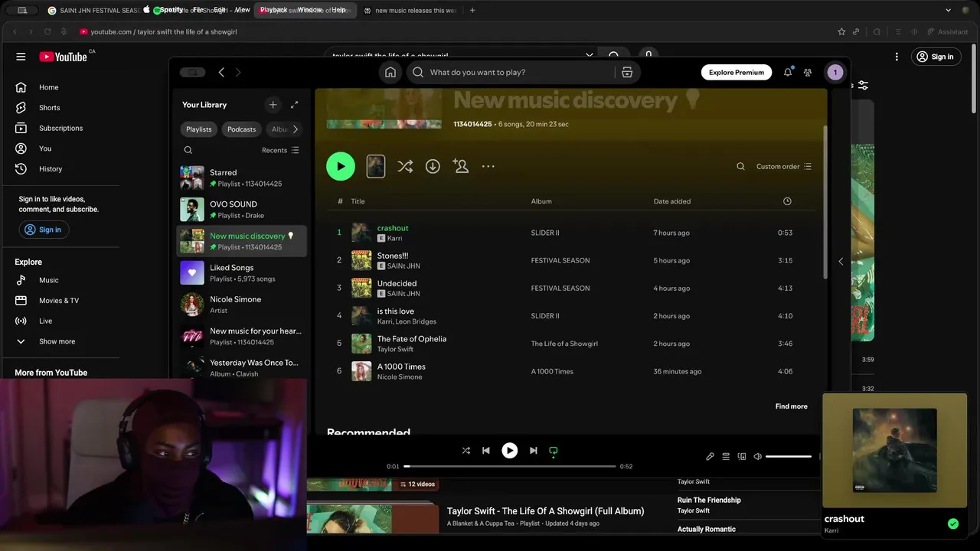Focus What do you want to play search
This screenshot has height=551, width=980.
tap(511, 72)
